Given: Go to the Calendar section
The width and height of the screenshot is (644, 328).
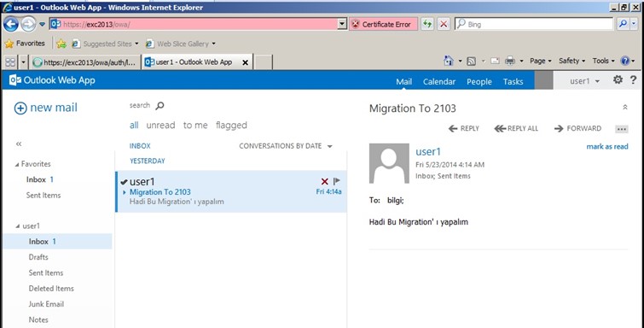Looking at the screenshot, I should tap(439, 81).
